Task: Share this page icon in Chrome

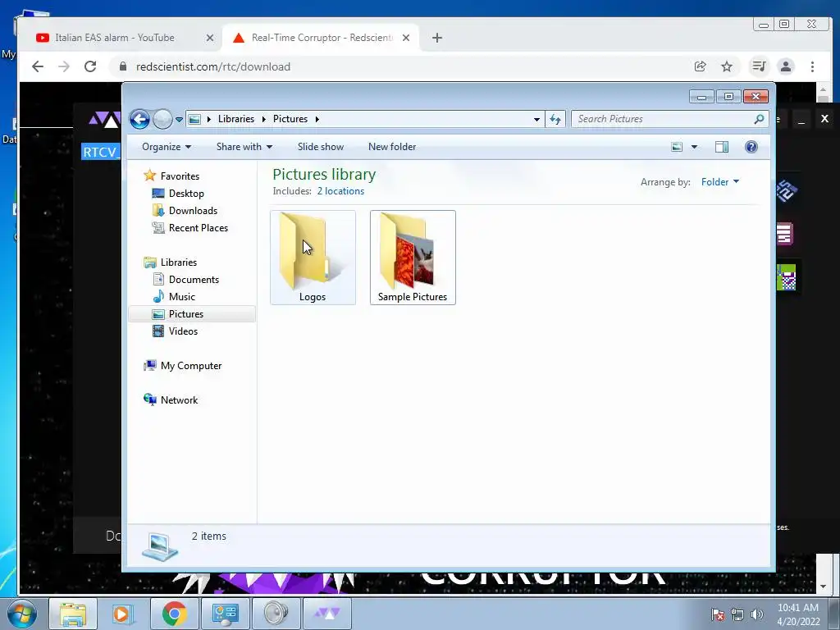Action: (x=701, y=66)
